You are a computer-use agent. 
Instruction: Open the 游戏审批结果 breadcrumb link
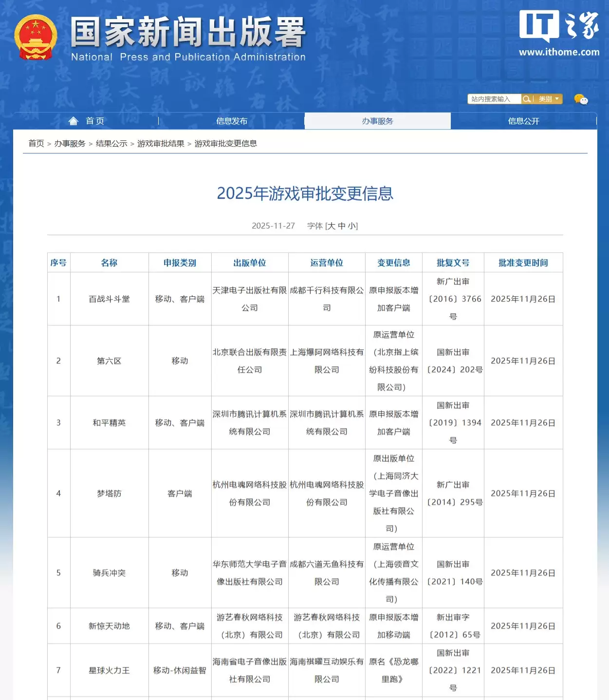tap(161, 143)
